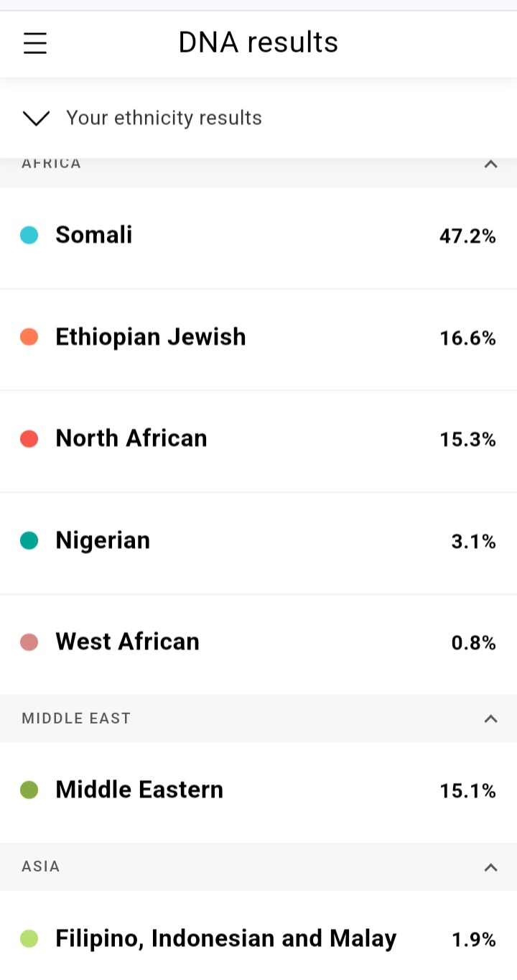Click the red North African dot
The width and height of the screenshot is (517, 980).
29,438
